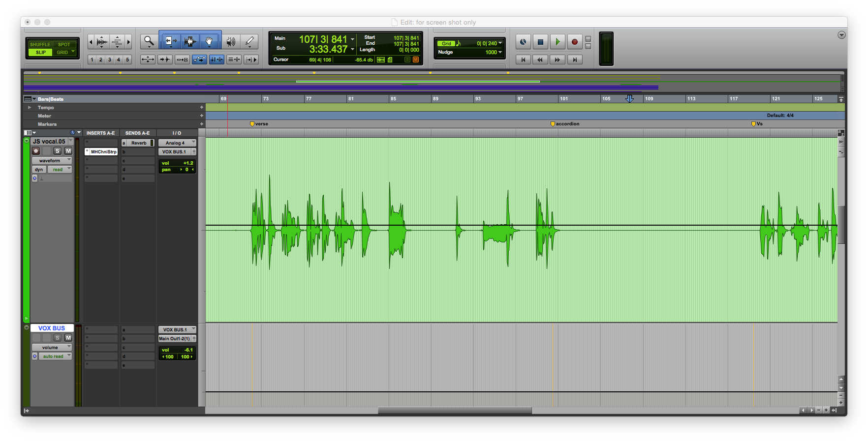Image resolution: width=868 pixels, height=441 pixels.
Task: Click the audio waveform zoom icon
Action: [x=102, y=42]
